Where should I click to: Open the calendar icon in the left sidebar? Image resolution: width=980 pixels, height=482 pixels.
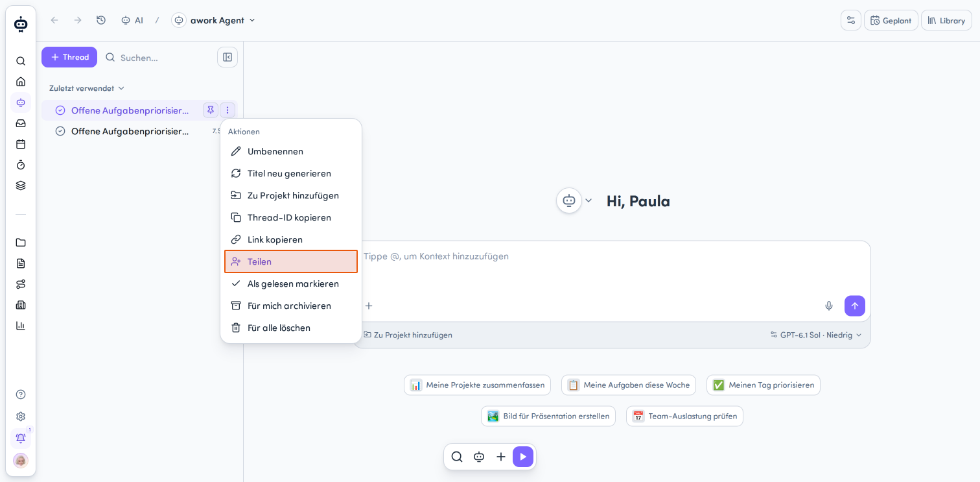point(21,144)
